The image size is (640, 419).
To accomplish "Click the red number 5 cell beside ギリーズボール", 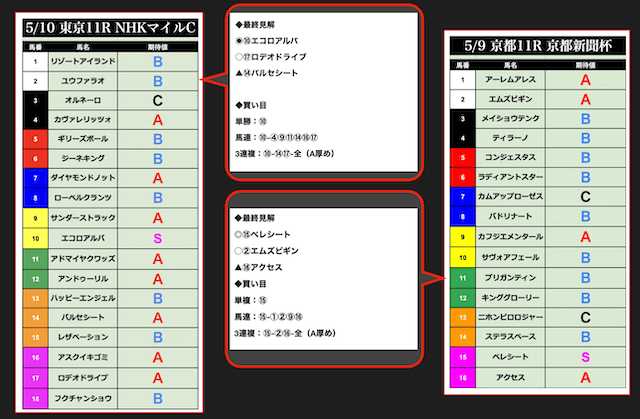I will (x=36, y=139).
